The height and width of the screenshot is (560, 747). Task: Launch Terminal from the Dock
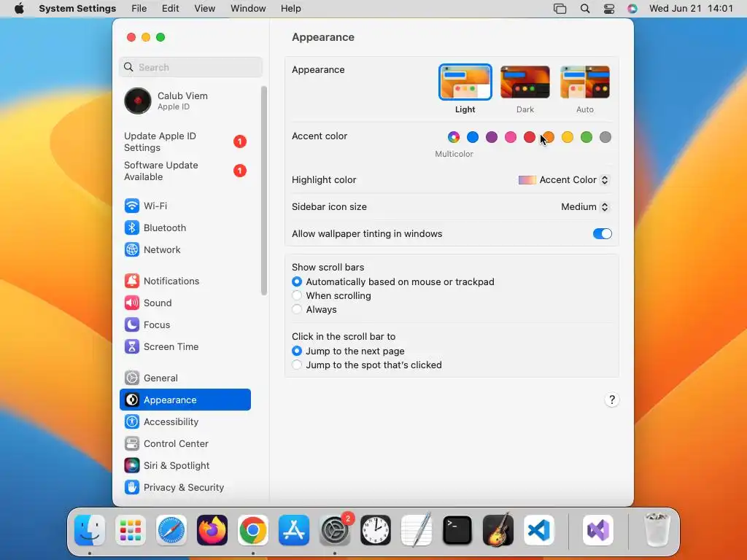pos(457,530)
